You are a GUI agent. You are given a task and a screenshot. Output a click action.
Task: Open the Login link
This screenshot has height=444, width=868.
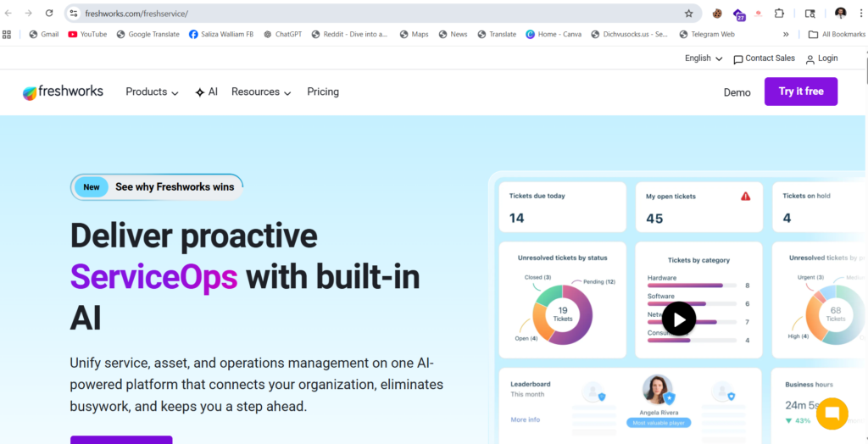[821, 58]
